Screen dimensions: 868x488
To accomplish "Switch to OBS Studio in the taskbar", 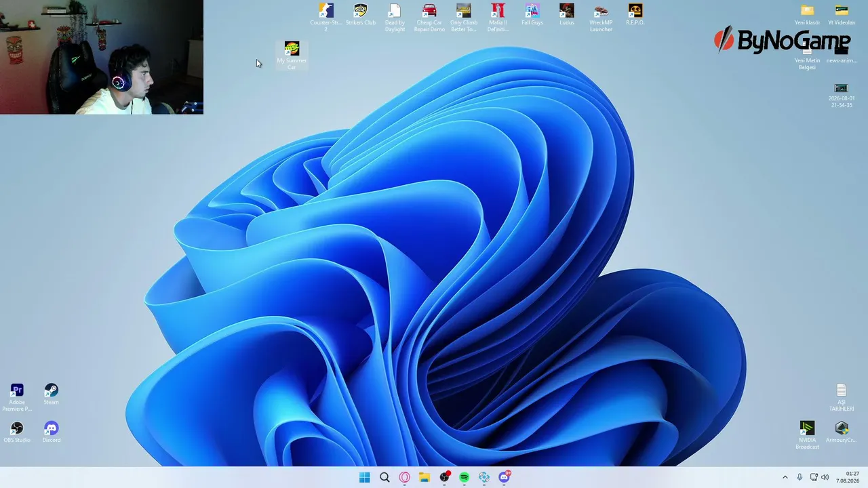I will pyautogui.click(x=444, y=477).
